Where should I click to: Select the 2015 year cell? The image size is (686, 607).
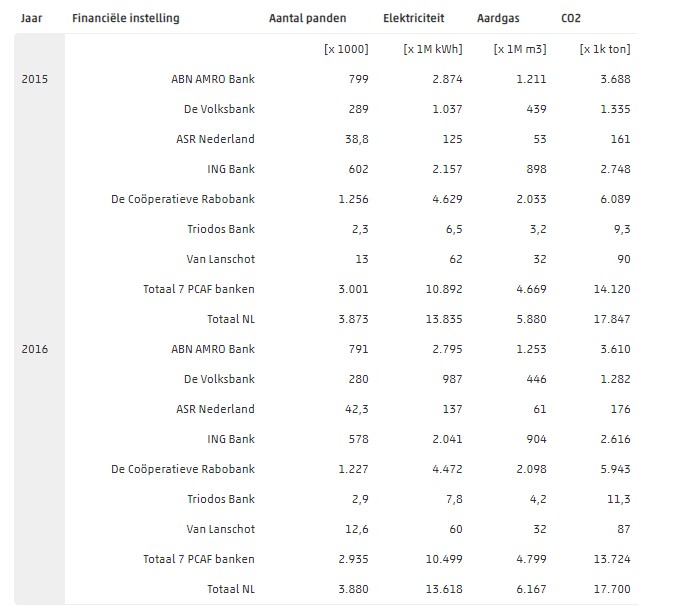[35, 79]
